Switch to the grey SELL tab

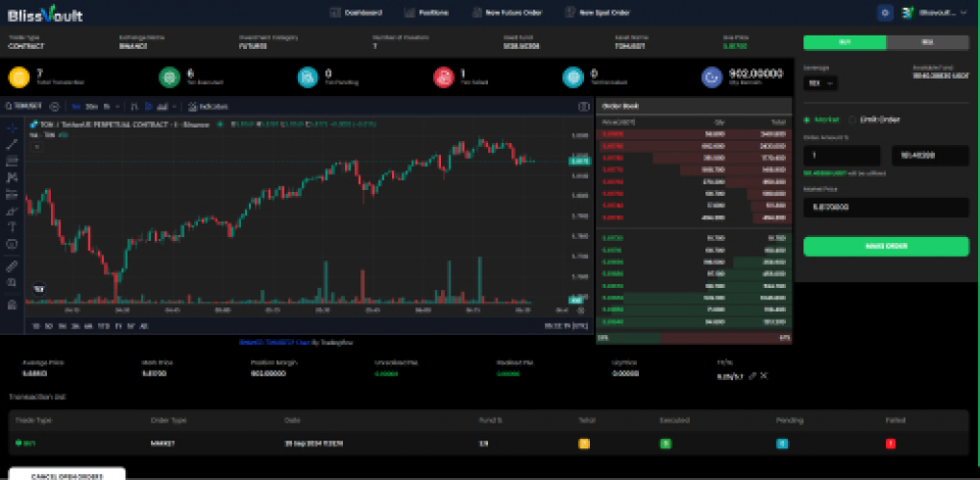(x=927, y=42)
